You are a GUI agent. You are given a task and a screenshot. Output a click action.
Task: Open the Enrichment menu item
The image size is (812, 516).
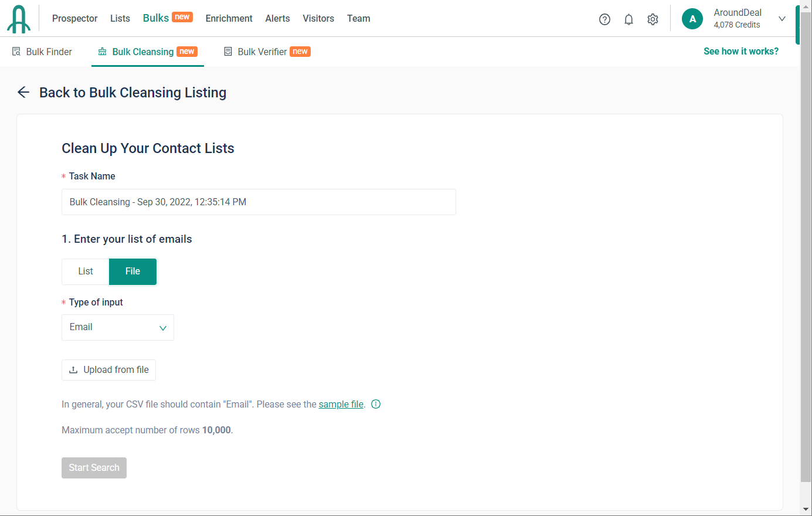click(229, 18)
